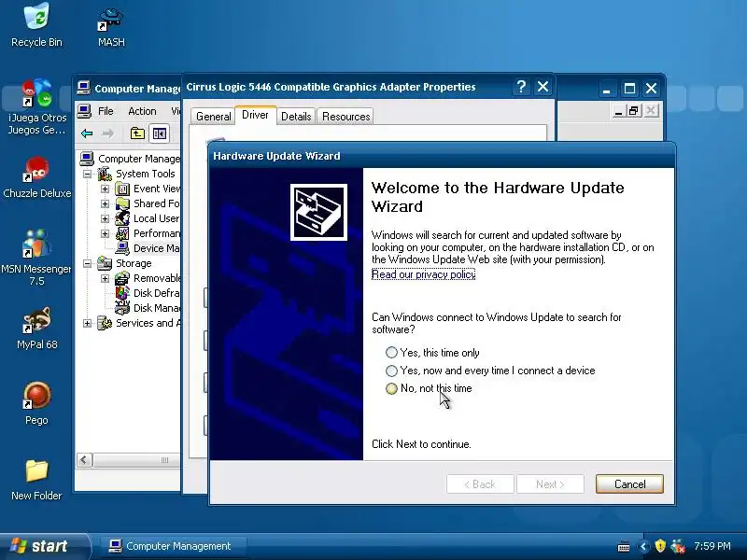Click the Forward arrow in Computer Management toolbar

click(x=108, y=133)
